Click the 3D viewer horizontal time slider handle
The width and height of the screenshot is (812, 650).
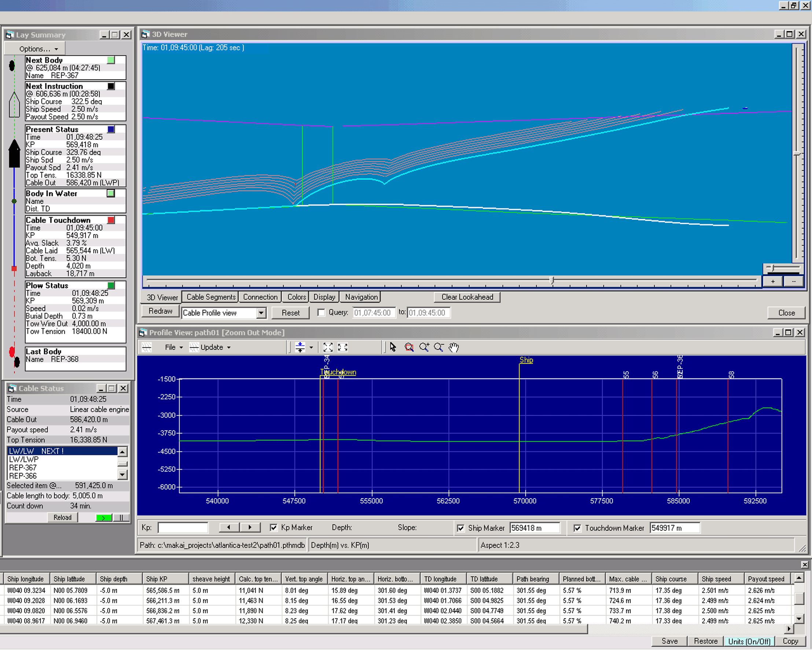pos(552,281)
